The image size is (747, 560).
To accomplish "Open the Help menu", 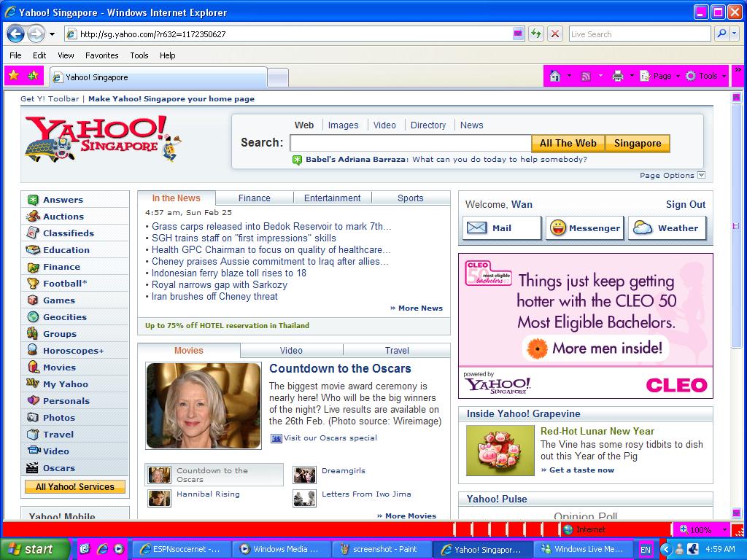I will pyautogui.click(x=167, y=55).
